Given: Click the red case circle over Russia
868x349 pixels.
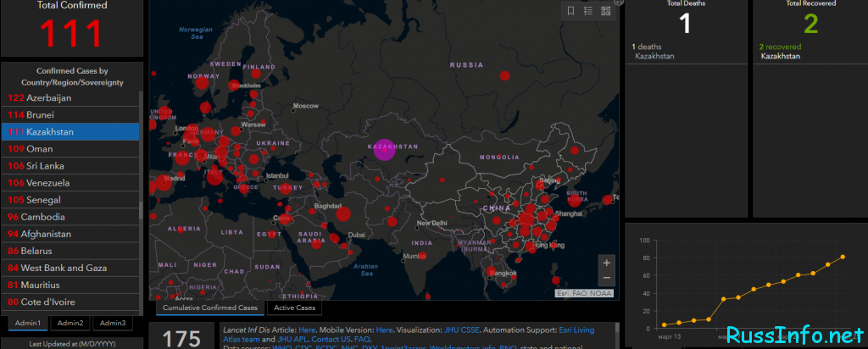Looking at the screenshot, I should tap(504, 75).
